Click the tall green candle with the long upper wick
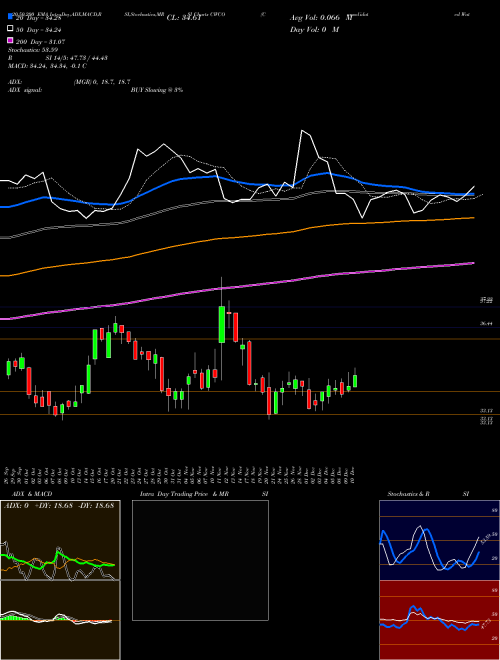Image resolution: width=500 pixels, height=660 pixels. tap(221, 324)
